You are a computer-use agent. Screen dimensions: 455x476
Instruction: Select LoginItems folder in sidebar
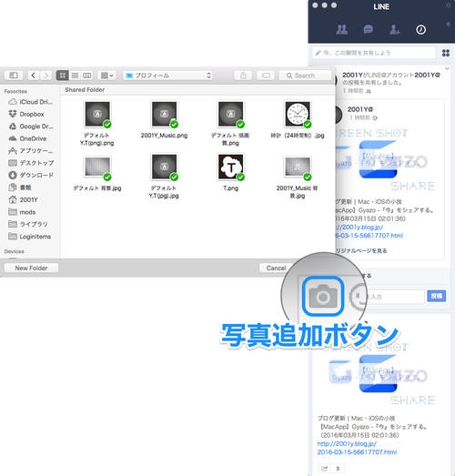29,237
